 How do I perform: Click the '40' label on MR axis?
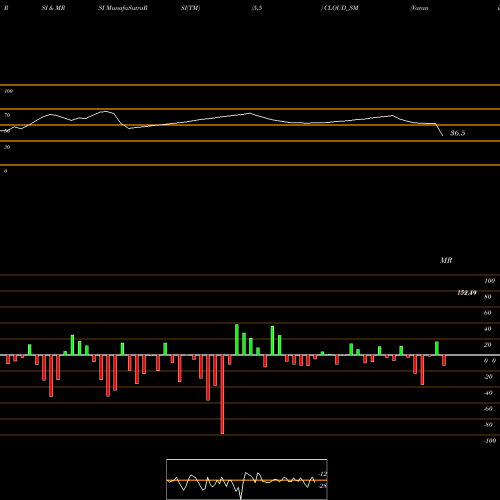(487, 329)
